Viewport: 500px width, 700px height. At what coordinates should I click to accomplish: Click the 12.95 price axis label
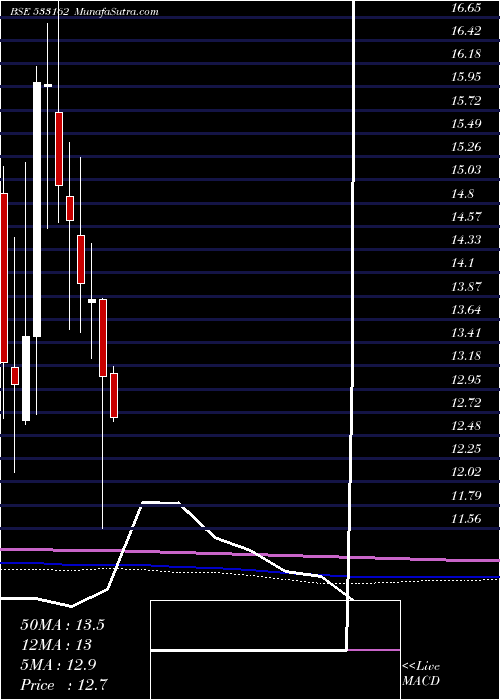point(466,380)
